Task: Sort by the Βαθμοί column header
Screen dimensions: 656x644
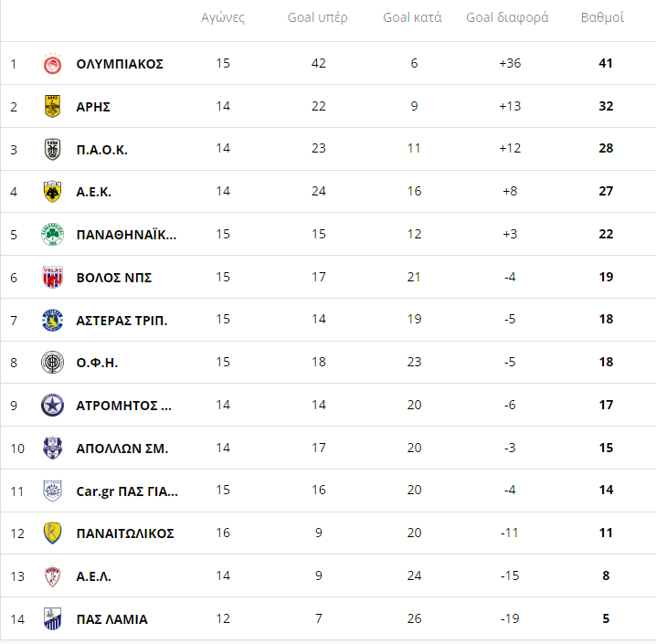Action: tap(602, 17)
